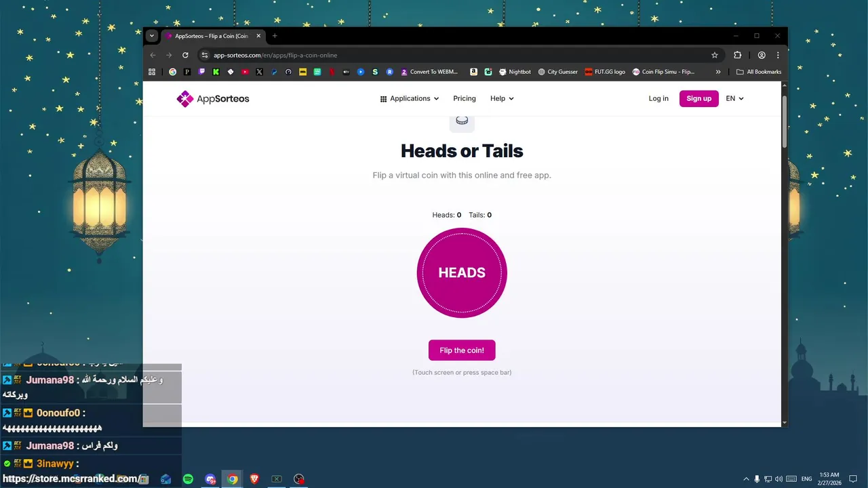Open the PayPal bookmark icon
The image size is (868, 488).
[x=274, y=71]
